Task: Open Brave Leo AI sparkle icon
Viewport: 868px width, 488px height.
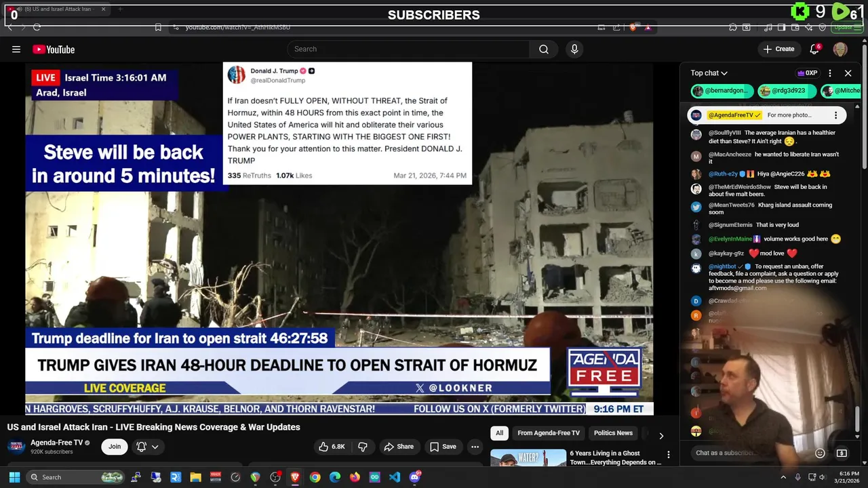Action: pyautogui.click(x=810, y=27)
